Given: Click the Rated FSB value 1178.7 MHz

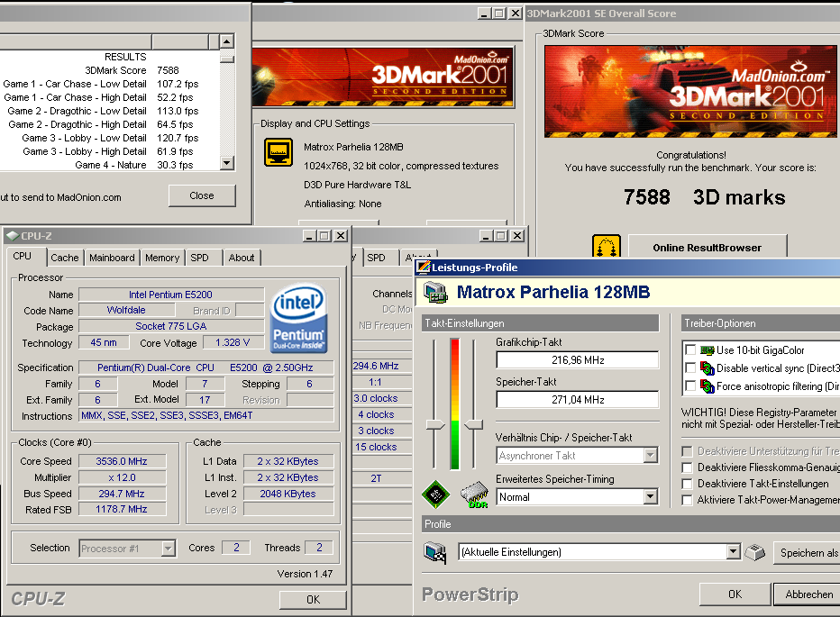Looking at the screenshot, I should coord(123,509).
